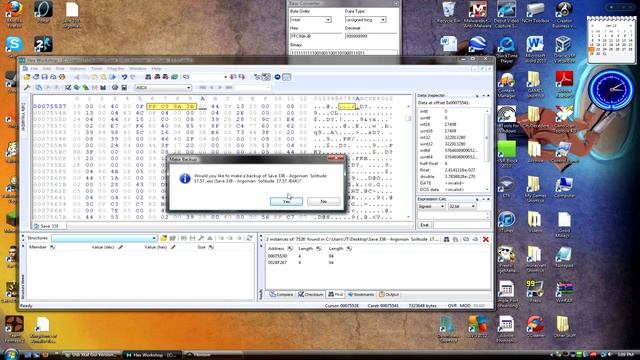
Task: Switch to the Compare results tab
Action: [282, 294]
